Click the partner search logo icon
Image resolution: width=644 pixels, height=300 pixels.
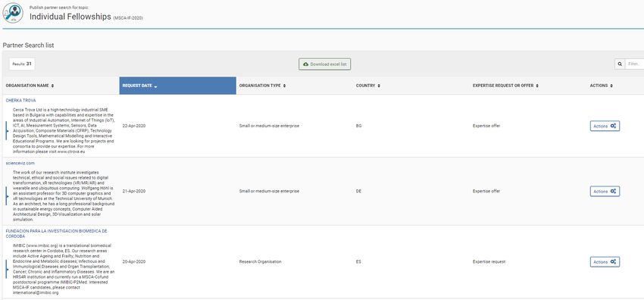pos(13,13)
